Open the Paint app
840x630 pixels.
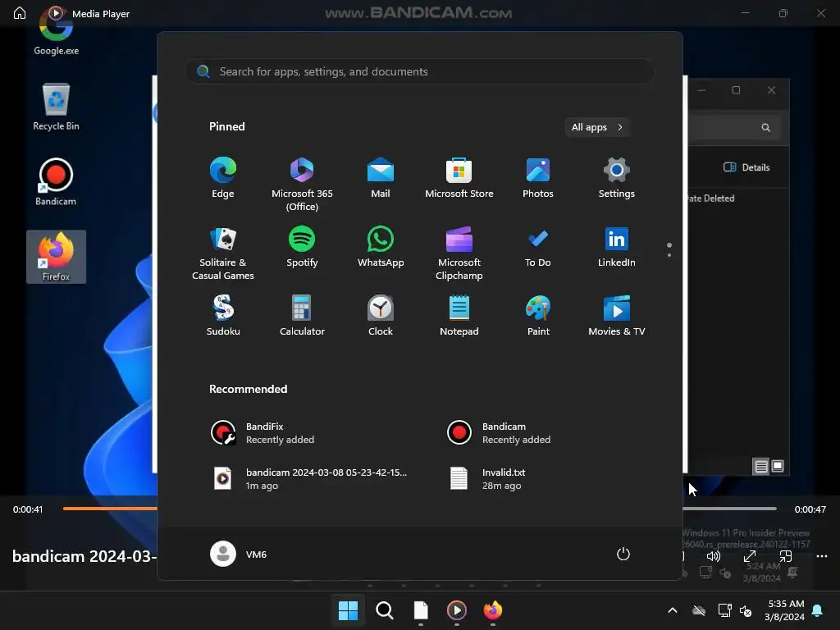point(538,316)
